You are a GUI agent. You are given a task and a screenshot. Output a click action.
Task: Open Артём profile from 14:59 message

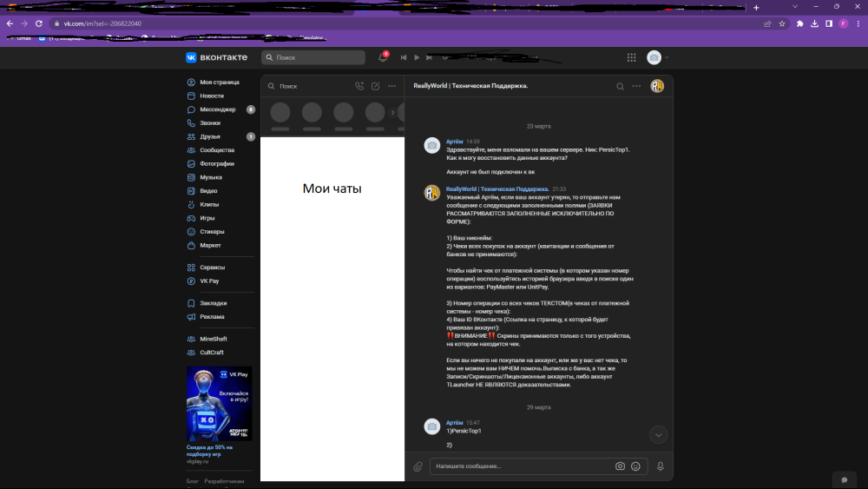click(x=455, y=142)
